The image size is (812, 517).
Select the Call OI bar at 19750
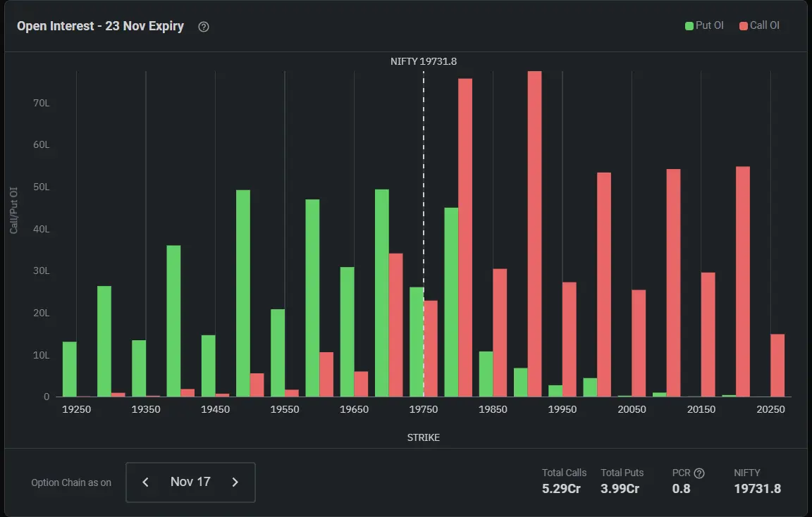[x=431, y=349]
